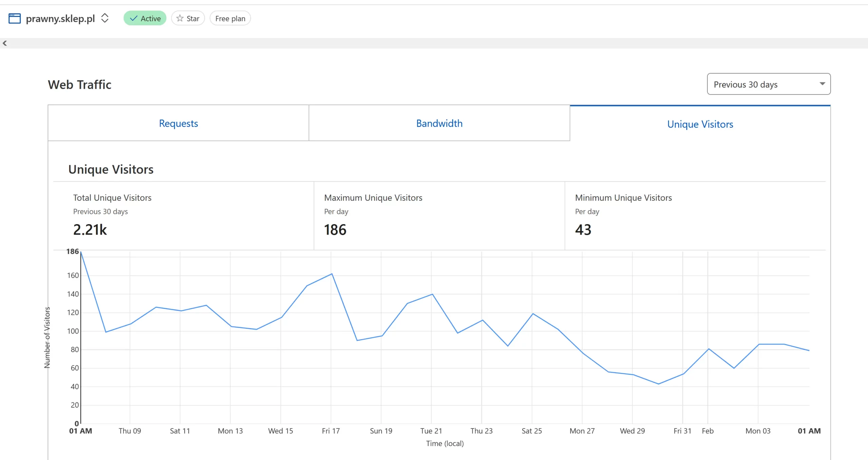Star this domain
Viewport: 868px width, 460px height.
pos(188,18)
